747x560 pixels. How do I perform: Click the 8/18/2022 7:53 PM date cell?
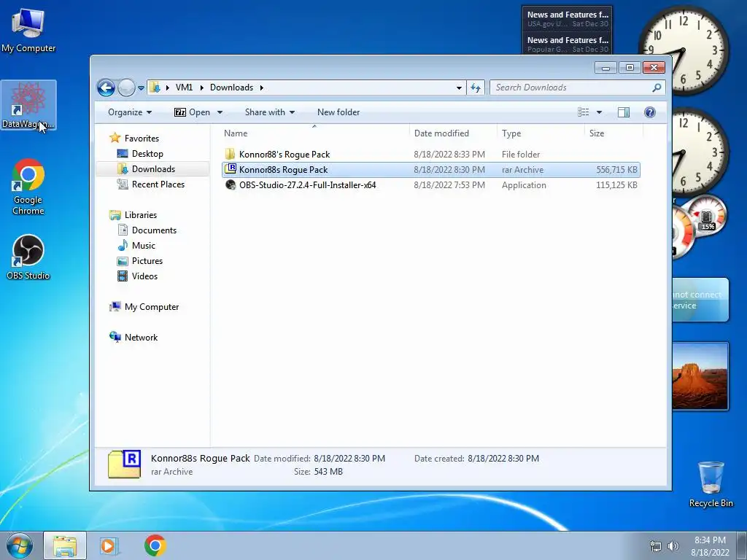[449, 184]
